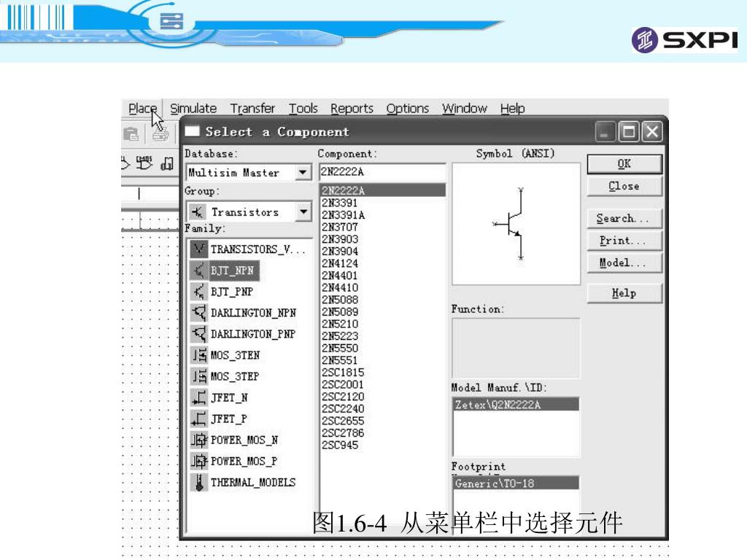Confirm selection with the OK button

coord(624,164)
